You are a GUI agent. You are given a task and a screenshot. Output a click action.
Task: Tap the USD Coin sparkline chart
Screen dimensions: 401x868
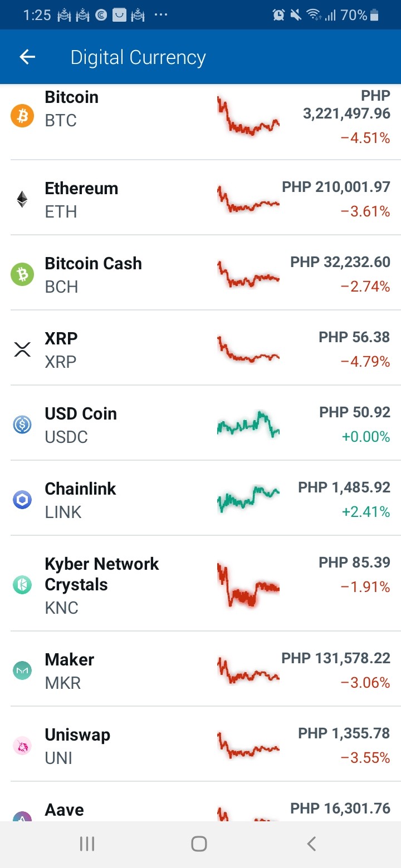click(x=248, y=425)
